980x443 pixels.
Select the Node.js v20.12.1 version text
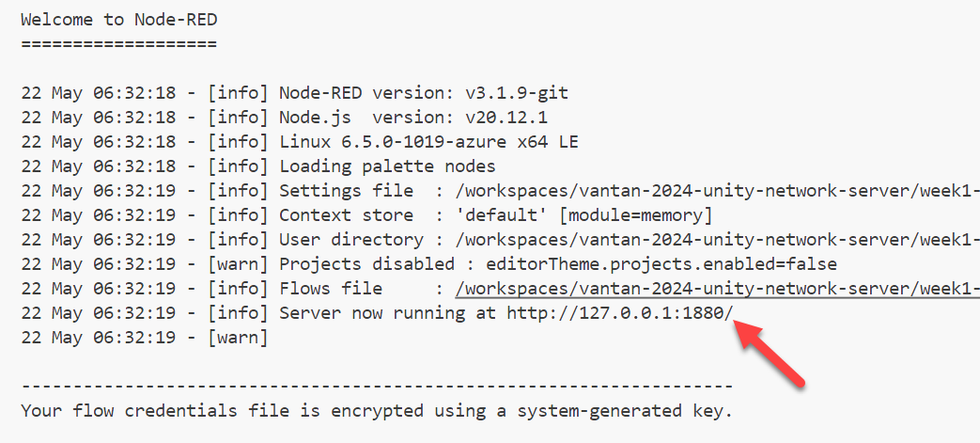click(506, 118)
